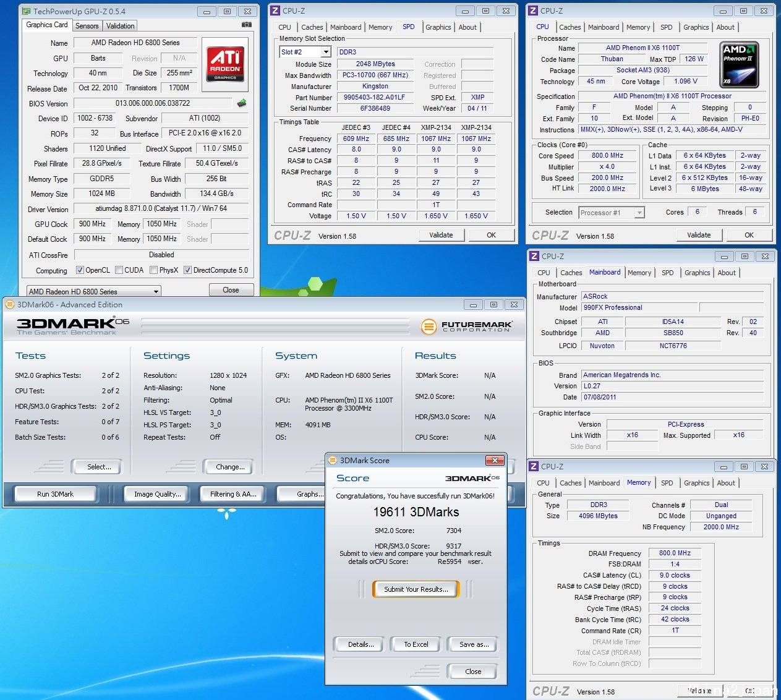Viewport: 781px width, 700px height.
Task: Click Close button in GPU-Z window
Action: (231, 289)
